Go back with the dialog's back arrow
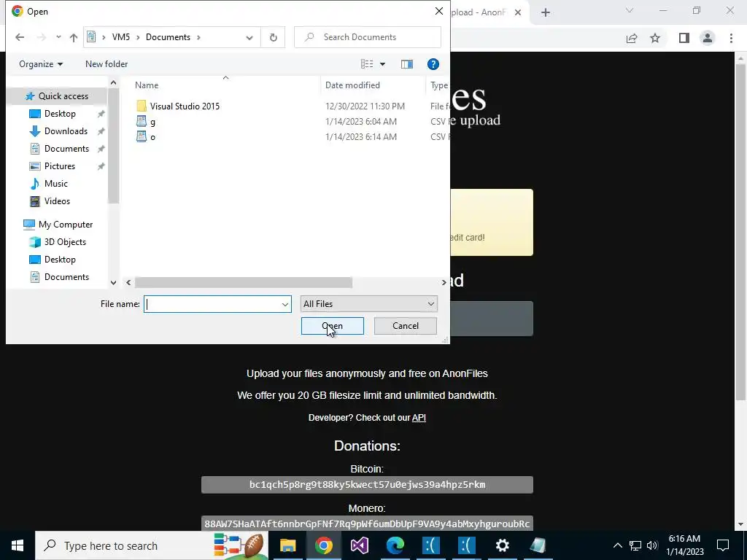Screen dimensions: 747x560 tap(20, 37)
